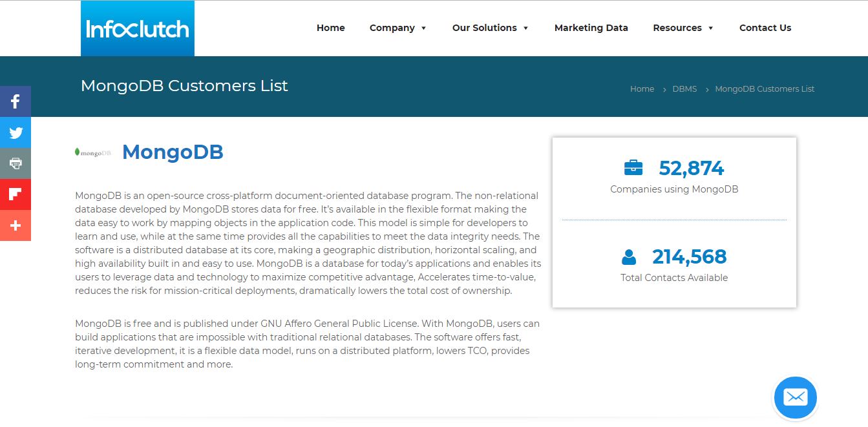This screenshot has height=427, width=868.
Task: Click Home breadcrumb link
Action: pos(642,89)
